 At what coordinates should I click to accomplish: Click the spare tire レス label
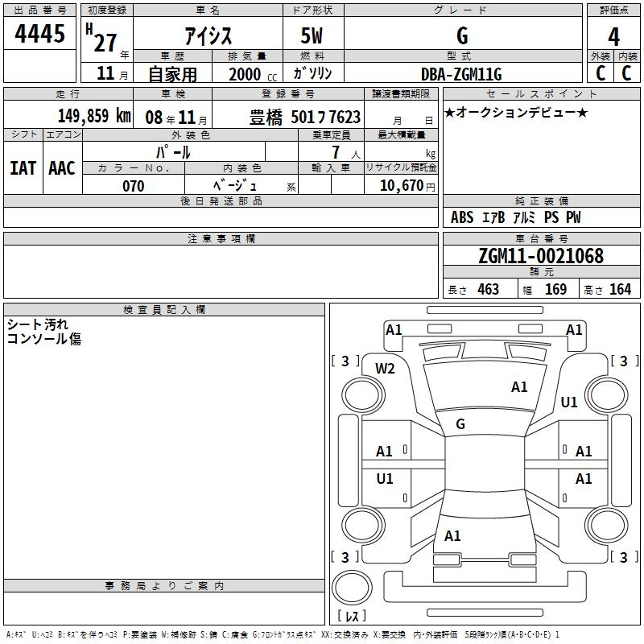(x=352, y=616)
